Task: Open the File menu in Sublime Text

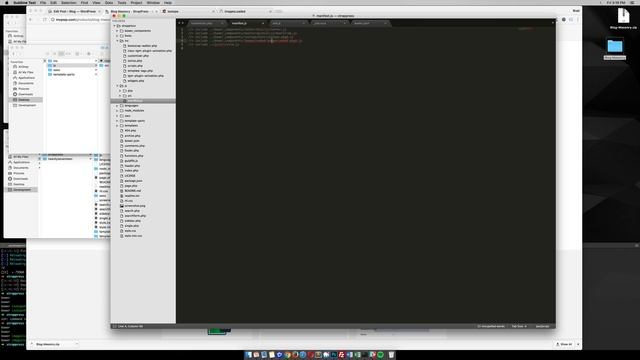Action: [43, 2]
